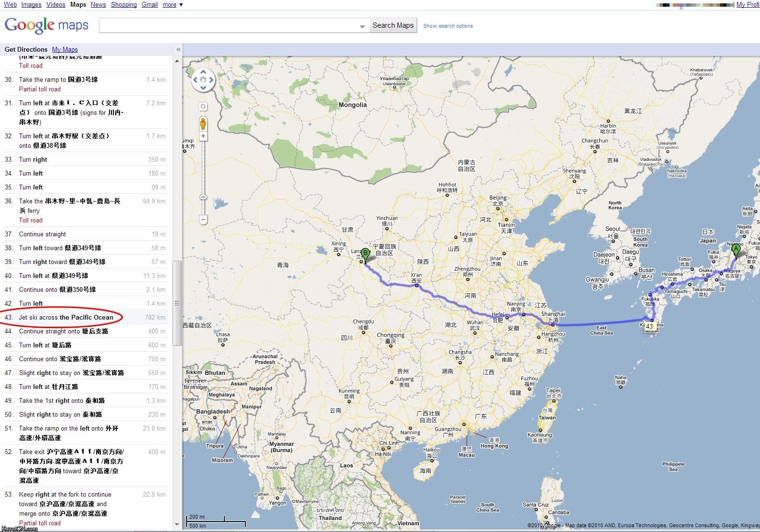The width and height of the screenshot is (760, 532).
Task: Open the Images tab in the top bar
Action: 32,5
